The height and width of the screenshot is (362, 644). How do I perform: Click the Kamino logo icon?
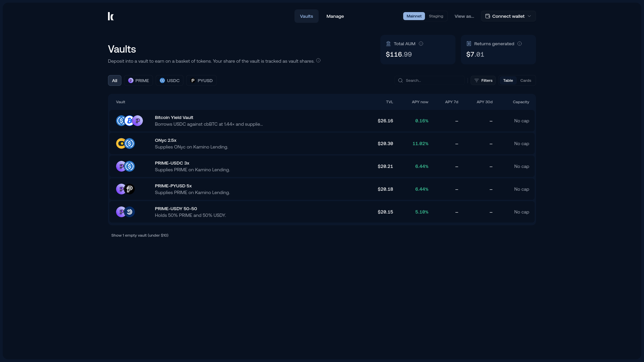(x=111, y=16)
